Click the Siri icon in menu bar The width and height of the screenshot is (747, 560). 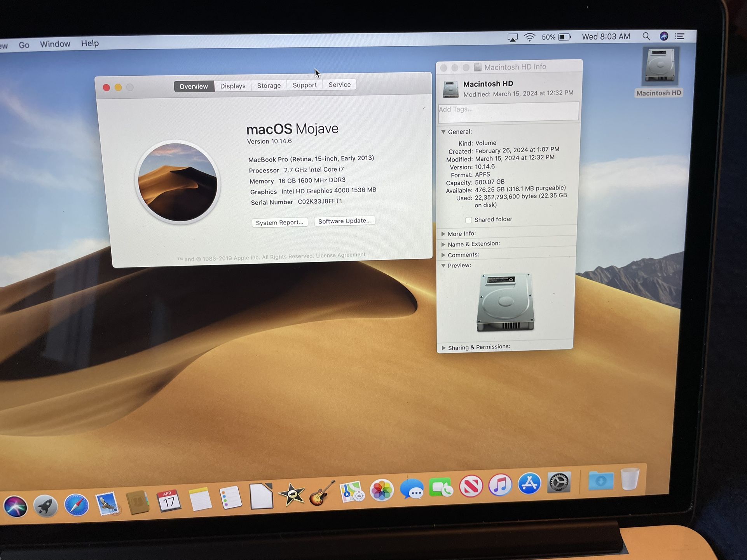[x=664, y=36]
